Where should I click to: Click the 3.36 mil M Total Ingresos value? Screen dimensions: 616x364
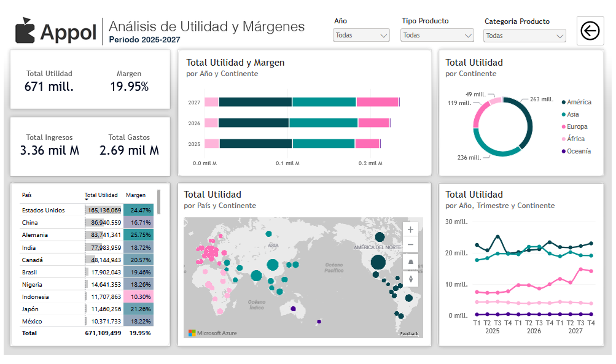pyautogui.click(x=50, y=150)
